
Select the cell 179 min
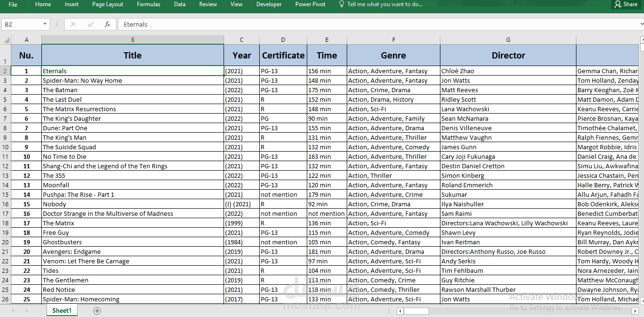tap(327, 194)
